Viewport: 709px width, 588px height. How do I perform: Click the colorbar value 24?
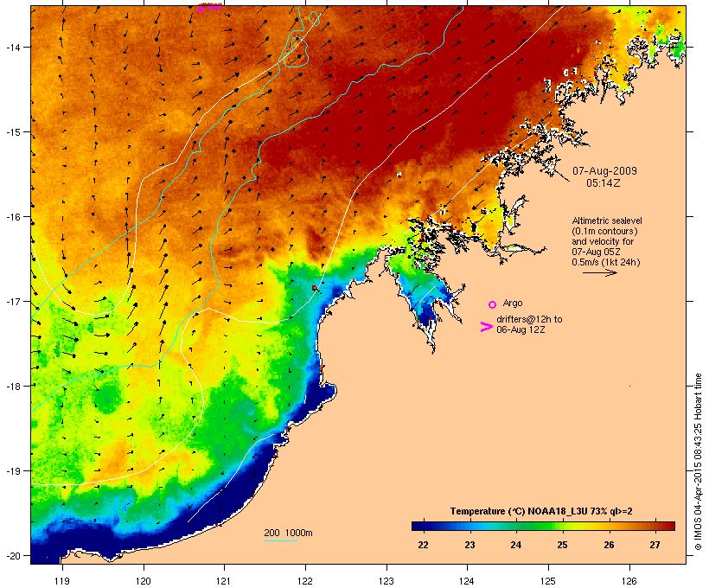(x=516, y=545)
